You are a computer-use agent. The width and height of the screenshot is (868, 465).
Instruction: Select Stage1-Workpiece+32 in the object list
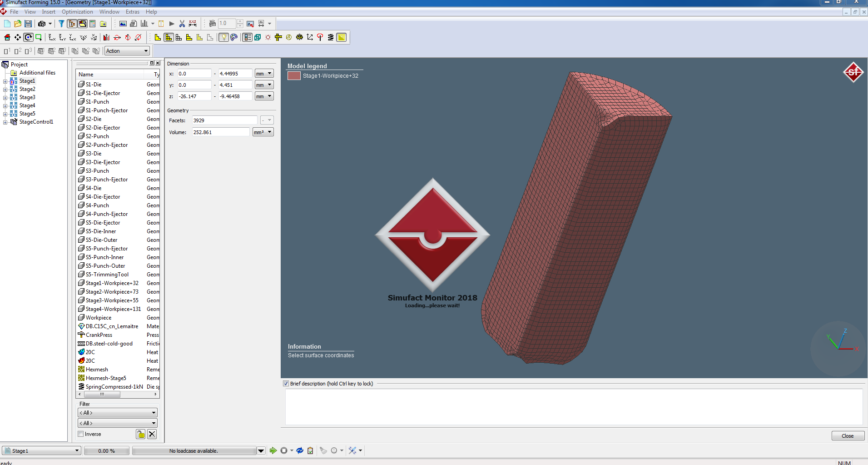(112, 283)
